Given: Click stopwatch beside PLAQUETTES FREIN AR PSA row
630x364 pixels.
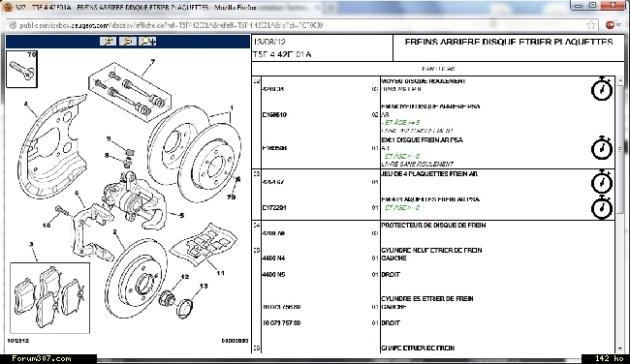Looking at the screenshot, I should coord(602,207).
